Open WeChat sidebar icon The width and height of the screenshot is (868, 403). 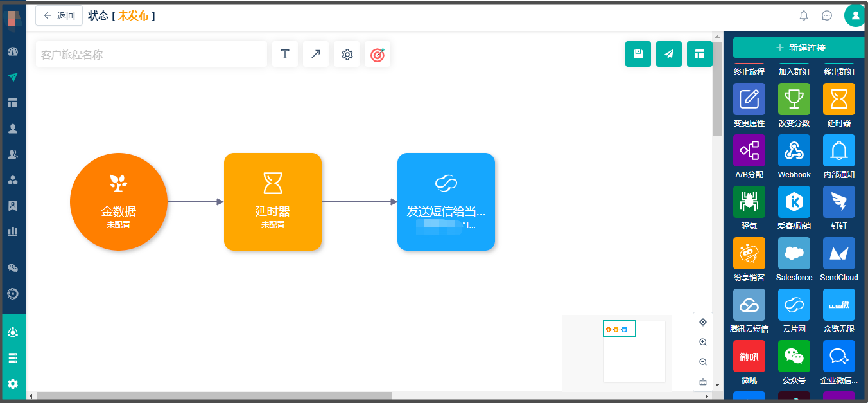(x=13, y=268)
